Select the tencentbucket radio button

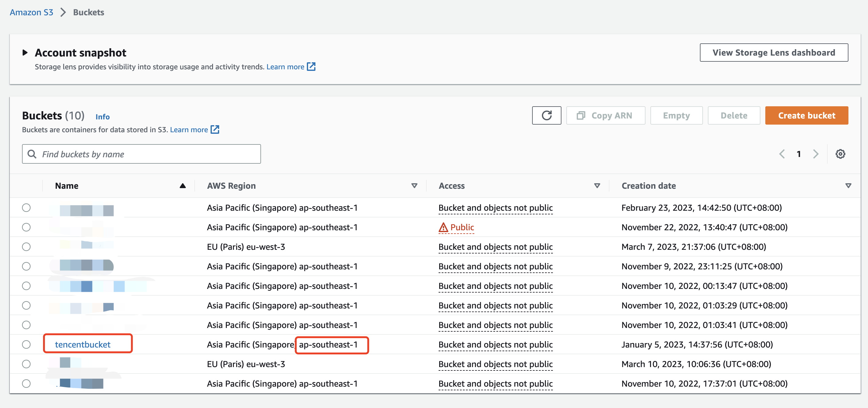(x=26, y=344)
